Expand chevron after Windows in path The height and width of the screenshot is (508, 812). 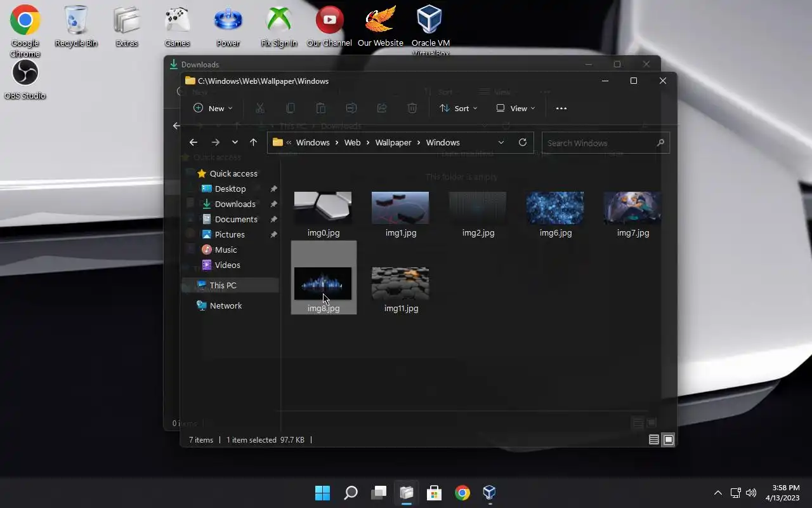[337, 143]
